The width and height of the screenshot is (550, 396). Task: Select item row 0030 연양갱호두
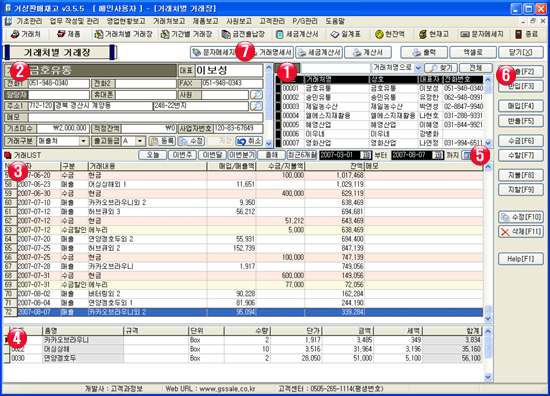(x=243, y=358)
